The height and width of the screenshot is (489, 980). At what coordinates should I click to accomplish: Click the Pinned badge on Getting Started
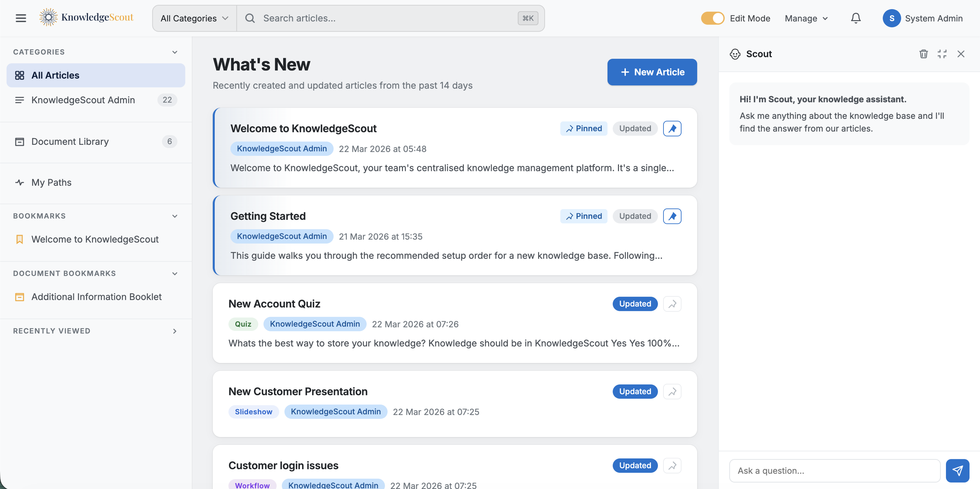tap(584, 216)
